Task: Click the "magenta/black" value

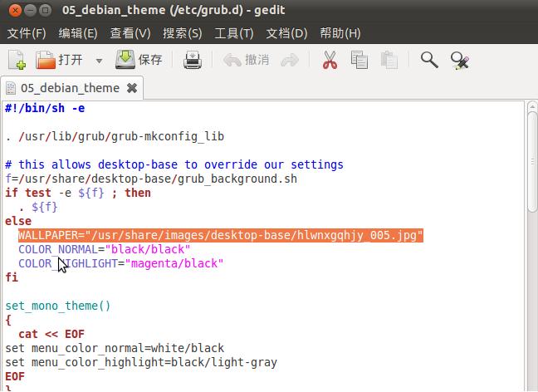Action: [174, 263]
